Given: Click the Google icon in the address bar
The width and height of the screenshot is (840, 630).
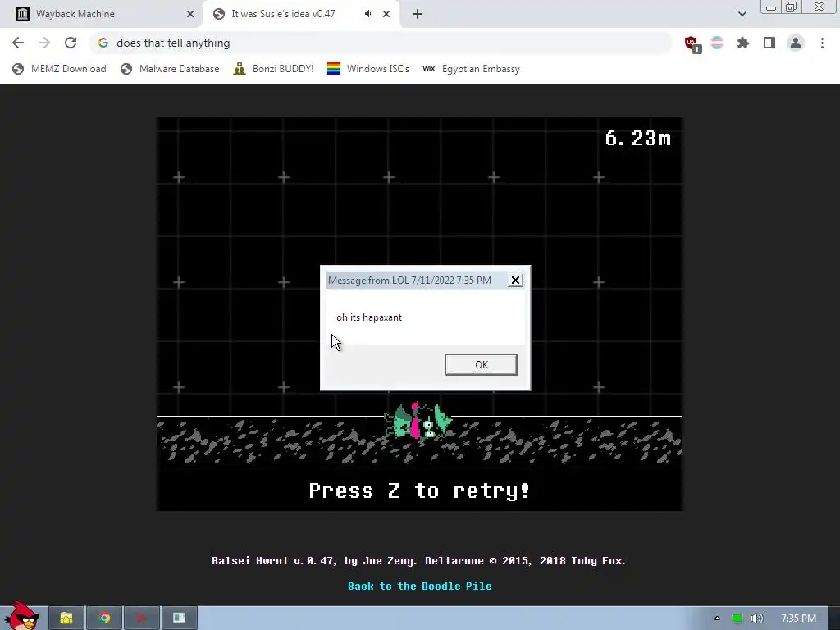Looking at the screenshot, I should pyautogui.click(x=103, y=43).
